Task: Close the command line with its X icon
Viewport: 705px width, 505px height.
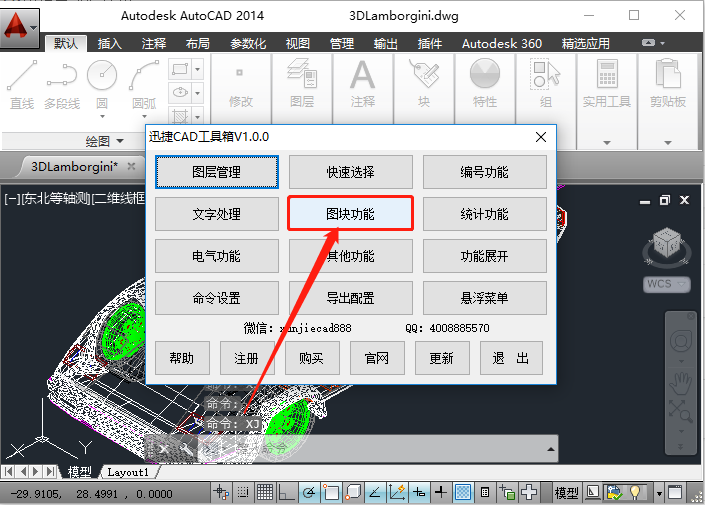Action: tap(164, 448)
